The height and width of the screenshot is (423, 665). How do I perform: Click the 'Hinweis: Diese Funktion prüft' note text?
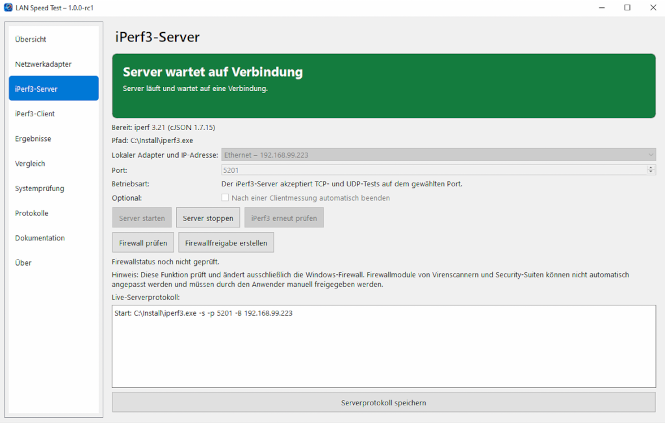tap(370, 280)
